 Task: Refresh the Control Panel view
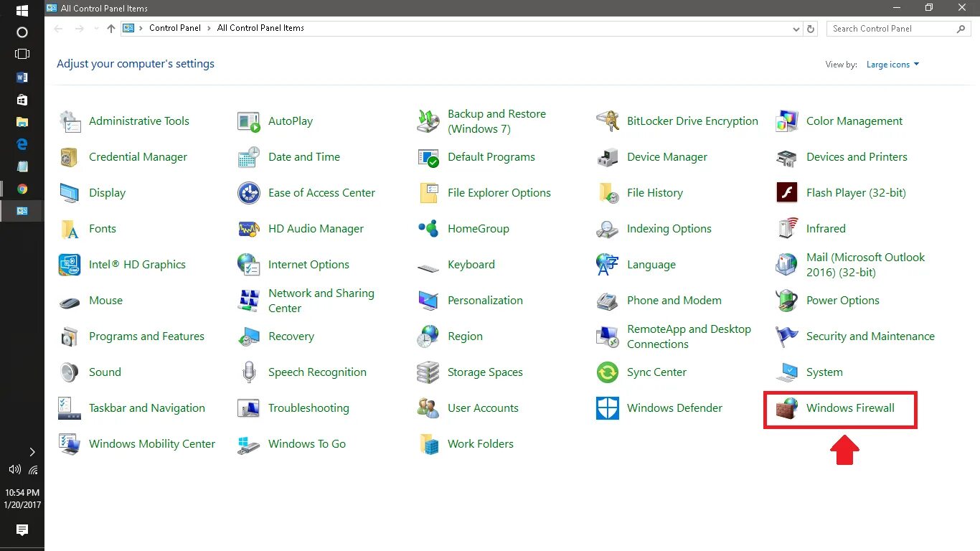click(811, 29)
